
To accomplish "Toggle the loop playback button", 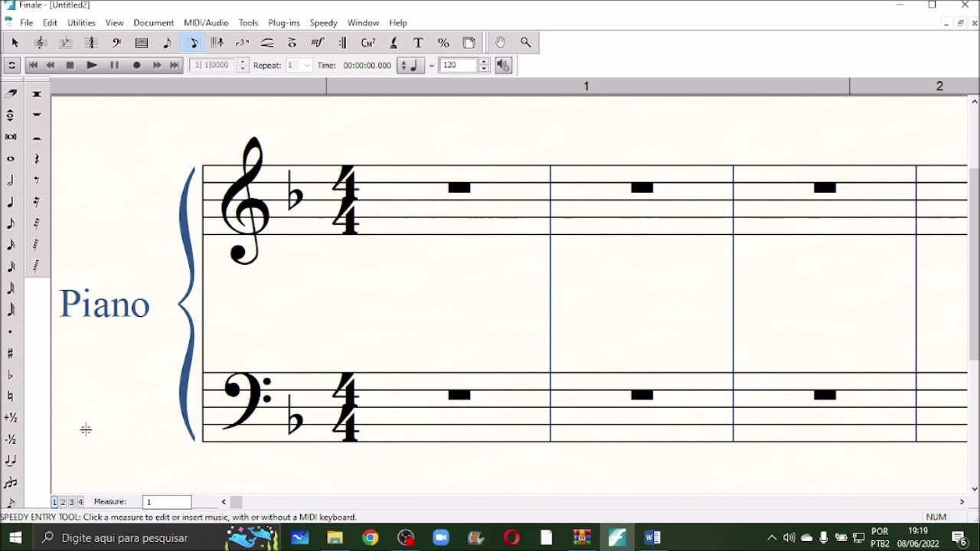I will click(11, 65).
